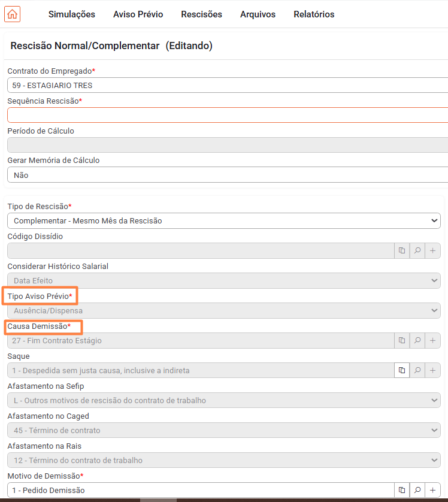Expand Tipo de Rescisão dropdown
This screenshot has width=448, height=502.
[224, 220]
